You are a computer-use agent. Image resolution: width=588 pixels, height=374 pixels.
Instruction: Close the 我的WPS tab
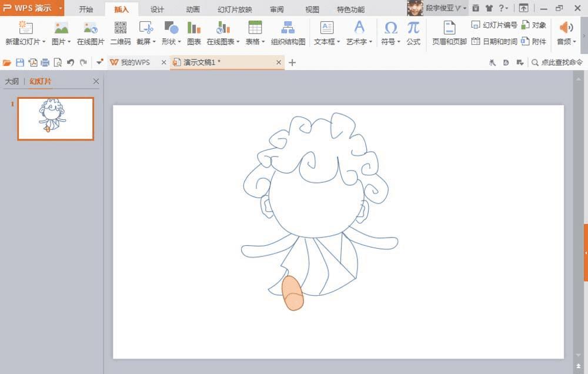(x=163, y=63)
